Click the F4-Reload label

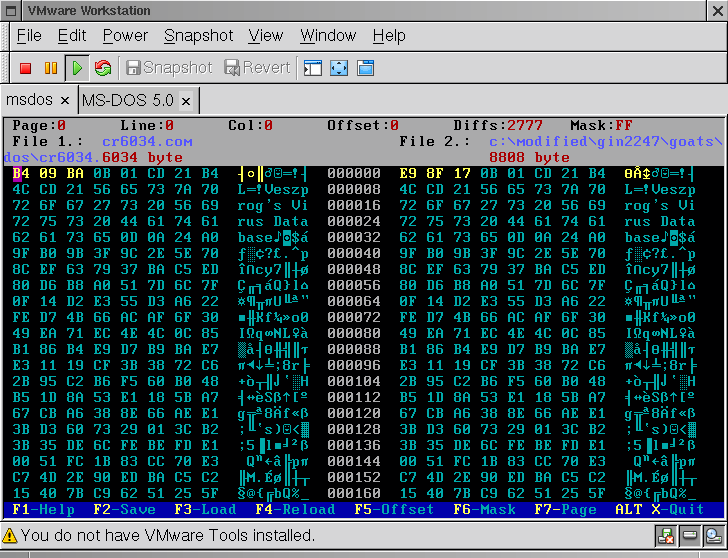point(295,509)
